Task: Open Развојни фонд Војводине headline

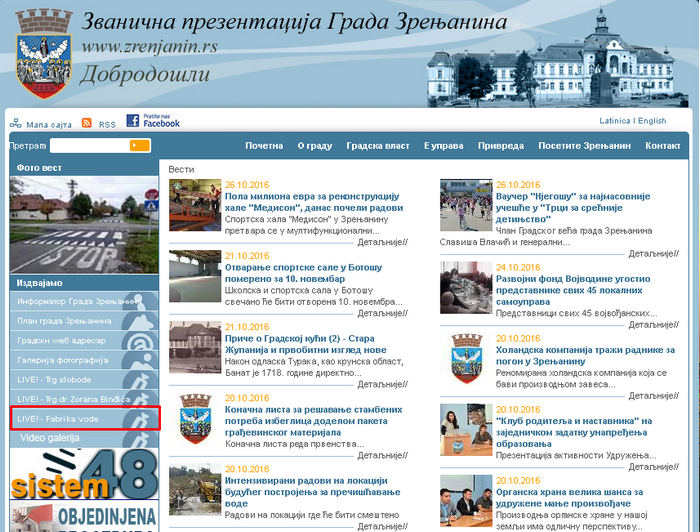Action: (x=573, y=290)
